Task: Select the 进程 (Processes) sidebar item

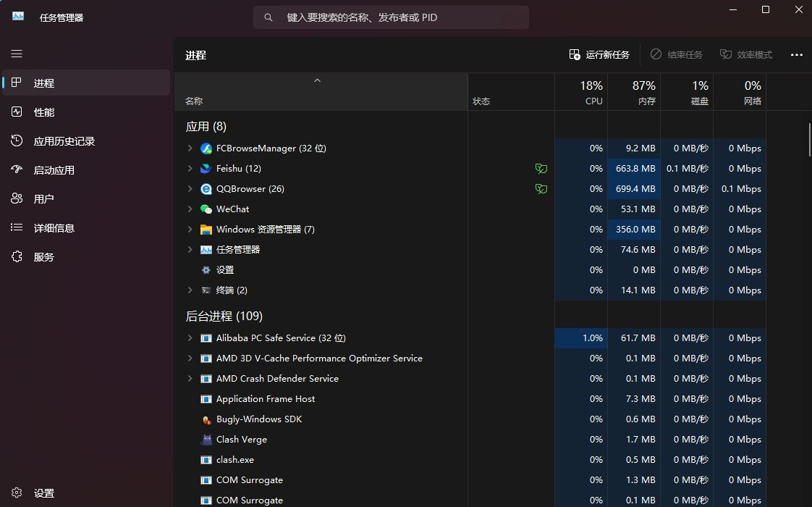Action: pos(43,83)
